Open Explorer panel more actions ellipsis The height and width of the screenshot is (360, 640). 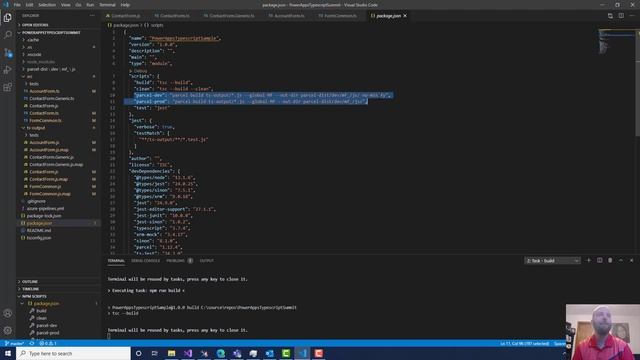coord(92,16)
